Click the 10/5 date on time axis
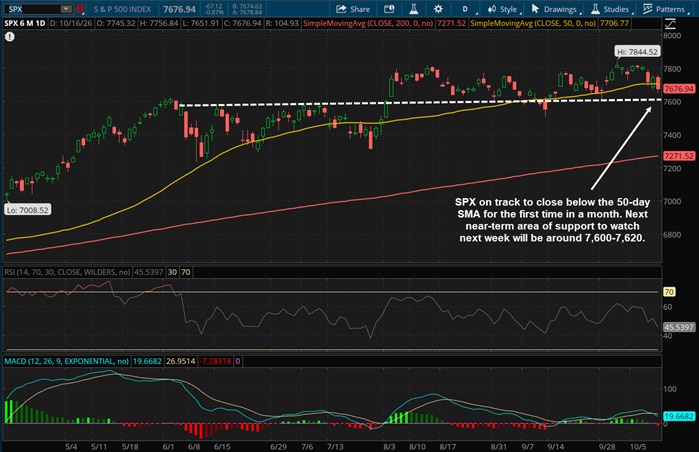Viewport: 699px width, 452px height. (638, 446)
